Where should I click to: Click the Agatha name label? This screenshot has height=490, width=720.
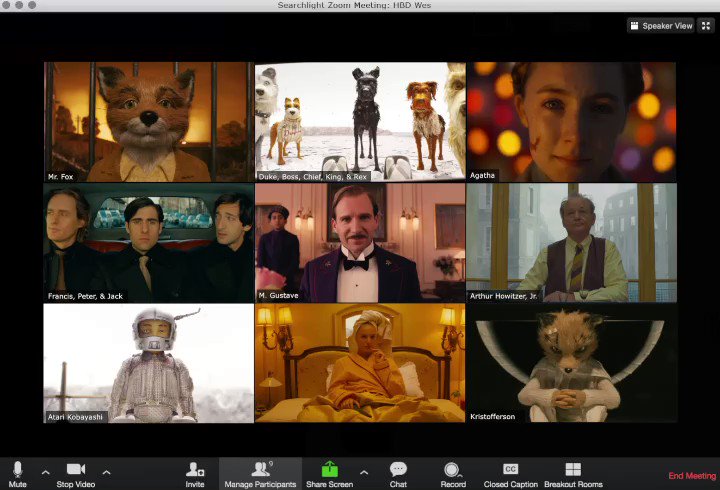482,175
